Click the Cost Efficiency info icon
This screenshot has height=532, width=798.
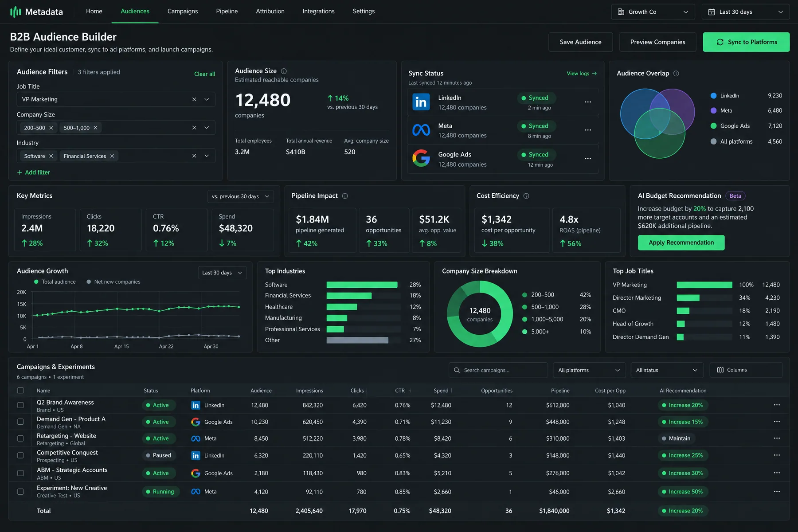526,196
